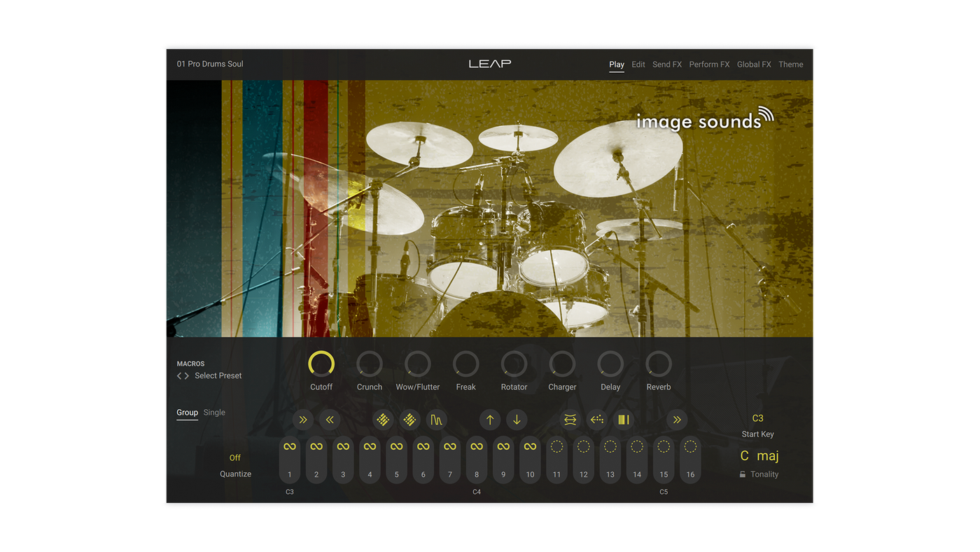Click the double right chevron icon beside the double left chevron
This screenshot has width=980, height=552.
coord(303,420)
